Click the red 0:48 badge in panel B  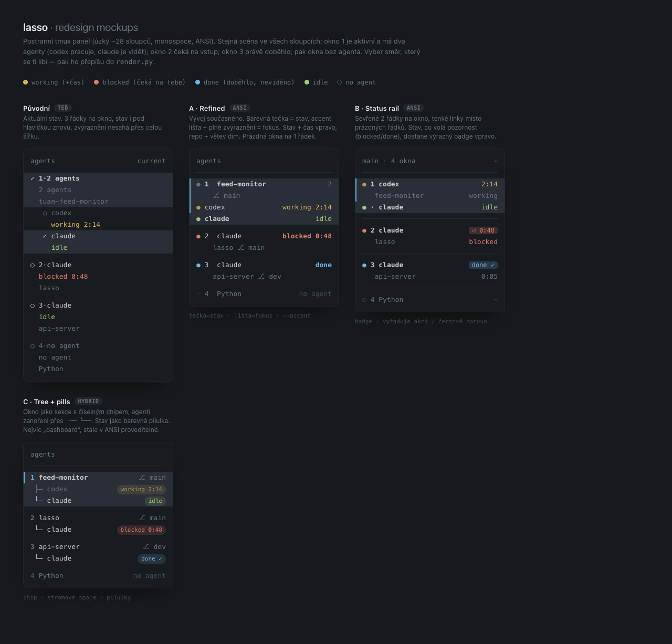[x=483, y=230]
